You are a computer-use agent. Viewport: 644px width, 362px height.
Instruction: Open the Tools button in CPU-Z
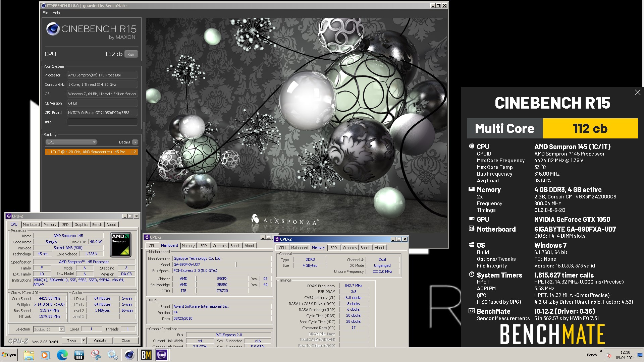click(72, 341)
